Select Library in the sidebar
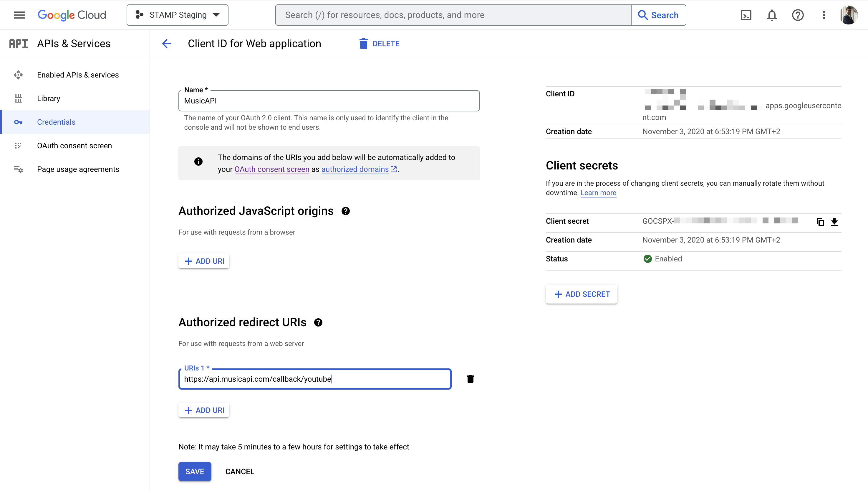This screenshot has width=868, height=491. (49, 98)
